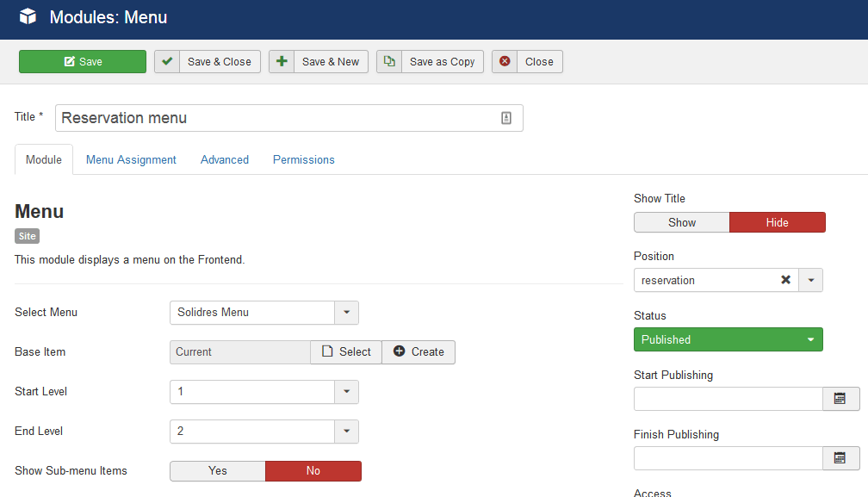Clear the reservation position with X icon
Screen dimensions: 868x497
(x=785, y=280)
